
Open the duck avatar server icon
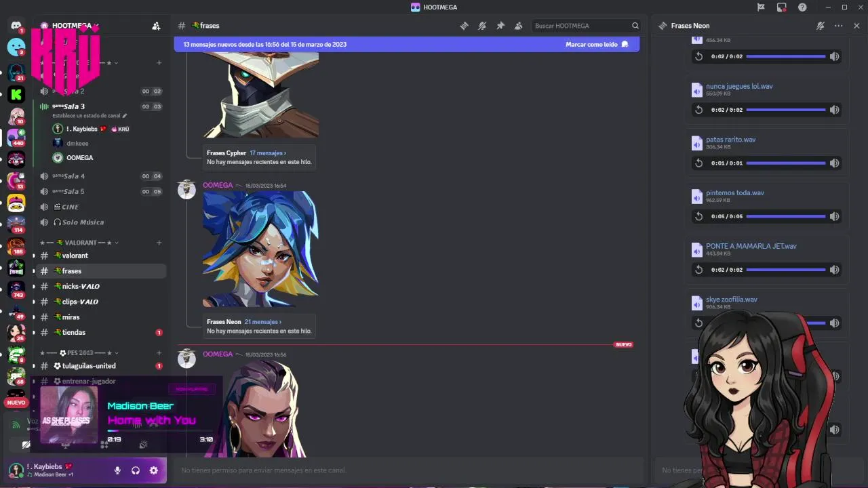coord(16,203)
